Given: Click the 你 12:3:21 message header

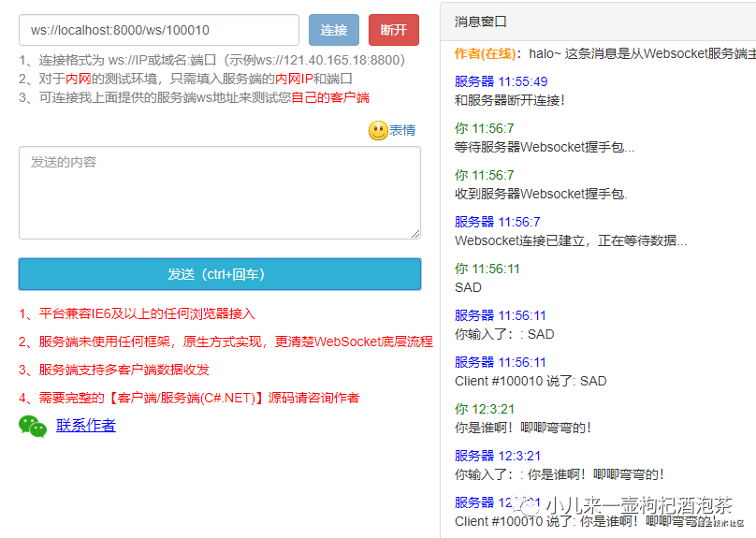Looking at the screenshot, I should tap(485, 409).
